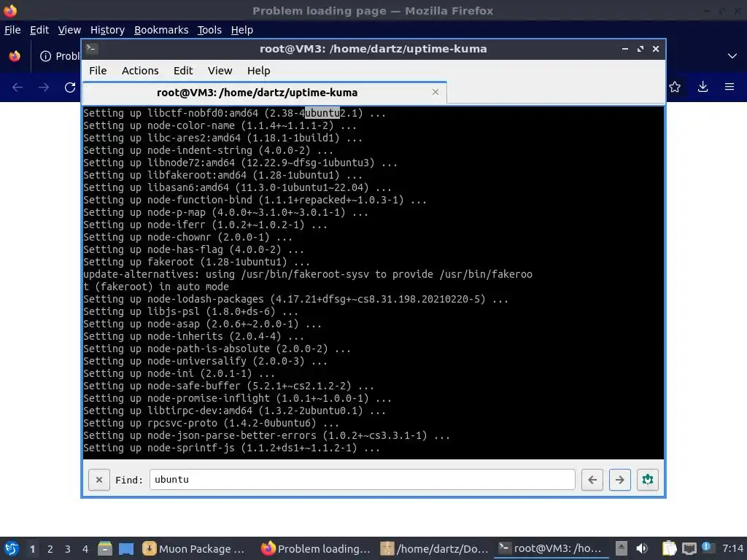747x560 pixels.
Task: Open the Firefox View menu
Action: pos(69,30)
